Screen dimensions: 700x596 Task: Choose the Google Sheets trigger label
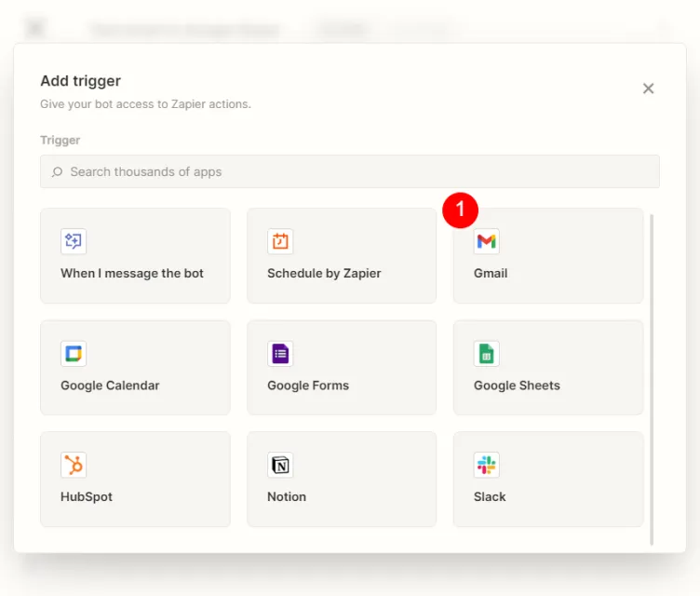click(x=517, y=386)
